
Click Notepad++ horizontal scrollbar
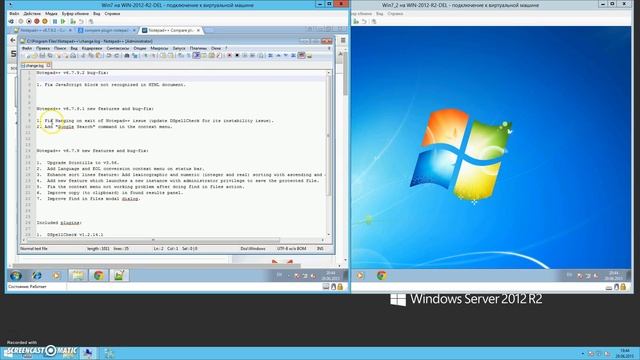pyautogui.click(x=173, y=240)
